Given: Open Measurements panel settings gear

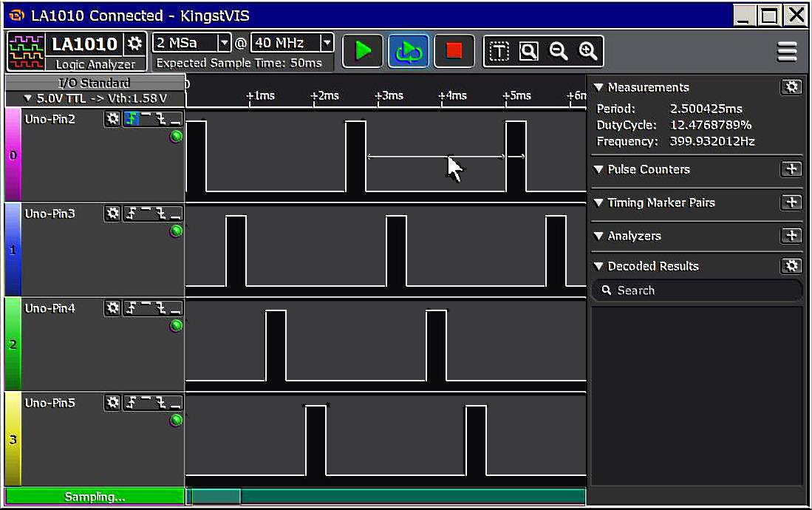Looking at the screenshot, I should (791, 87).
